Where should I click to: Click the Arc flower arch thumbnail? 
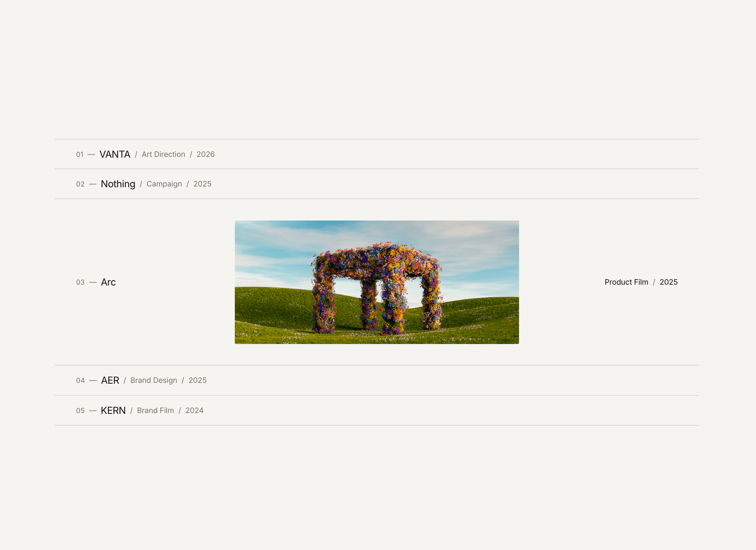coord(377,282)
